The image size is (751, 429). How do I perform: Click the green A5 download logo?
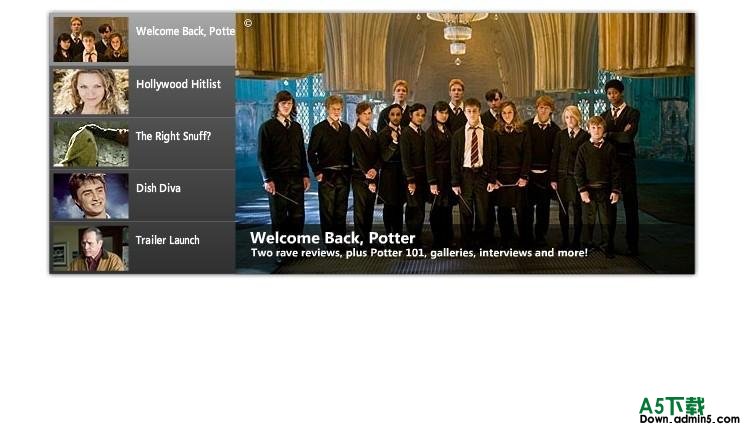click(672, 406)
